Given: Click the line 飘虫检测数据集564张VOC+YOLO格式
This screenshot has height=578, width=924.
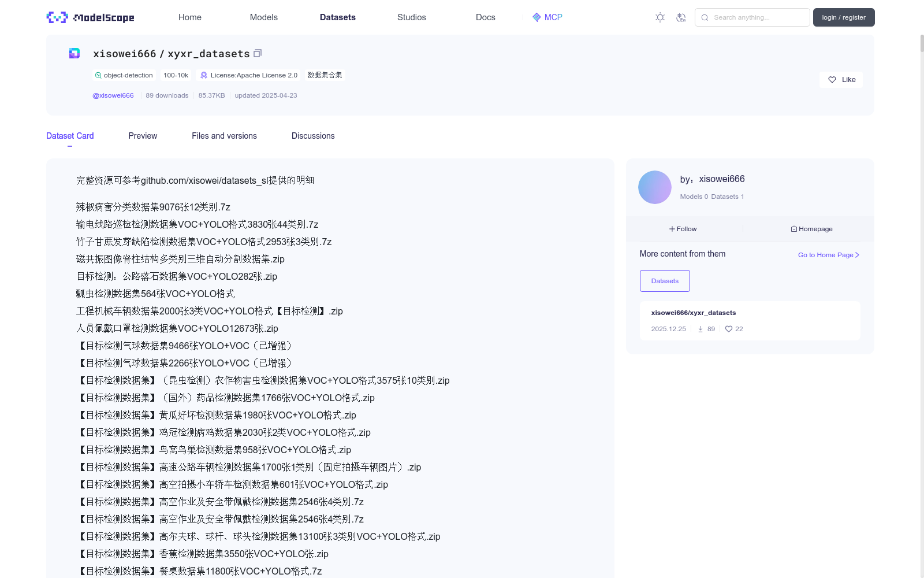Looking at the screenshot, I should [155, 294].
